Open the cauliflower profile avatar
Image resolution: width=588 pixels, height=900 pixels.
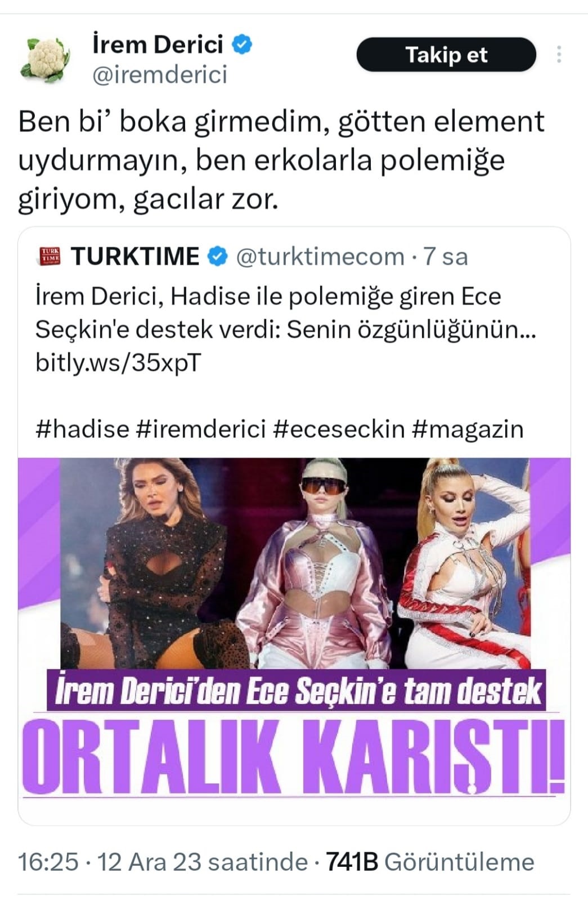44,59
